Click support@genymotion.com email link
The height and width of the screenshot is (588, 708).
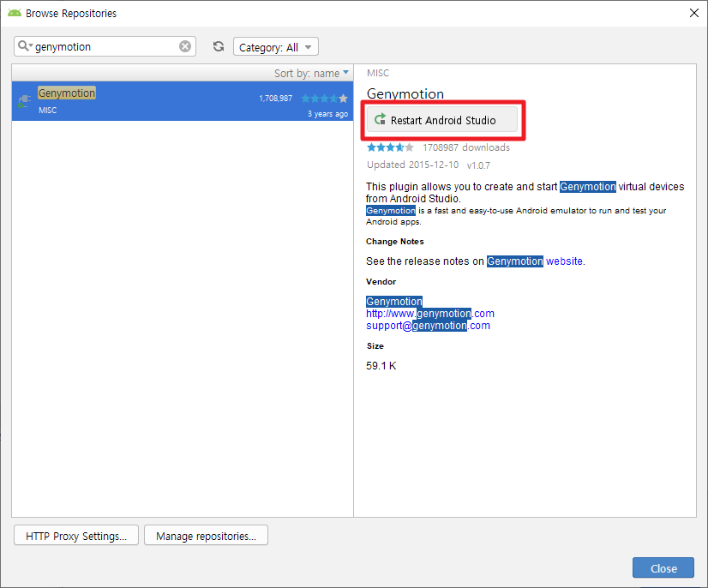[x=428, y=326]
